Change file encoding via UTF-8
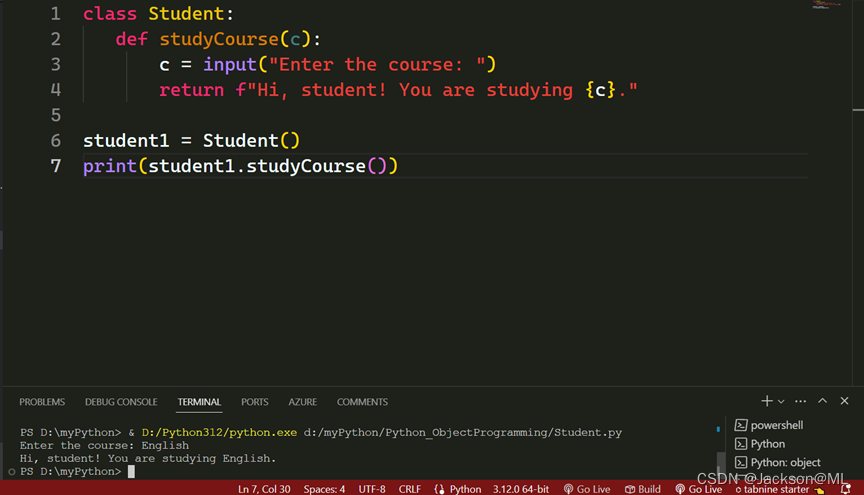The image size is (864, 495). point(371,489)
